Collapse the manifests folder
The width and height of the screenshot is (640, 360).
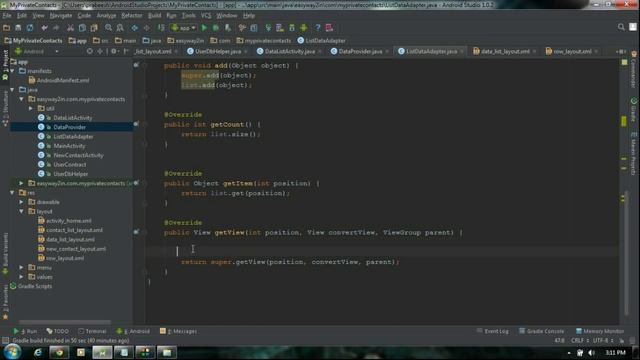coord(13,71)
